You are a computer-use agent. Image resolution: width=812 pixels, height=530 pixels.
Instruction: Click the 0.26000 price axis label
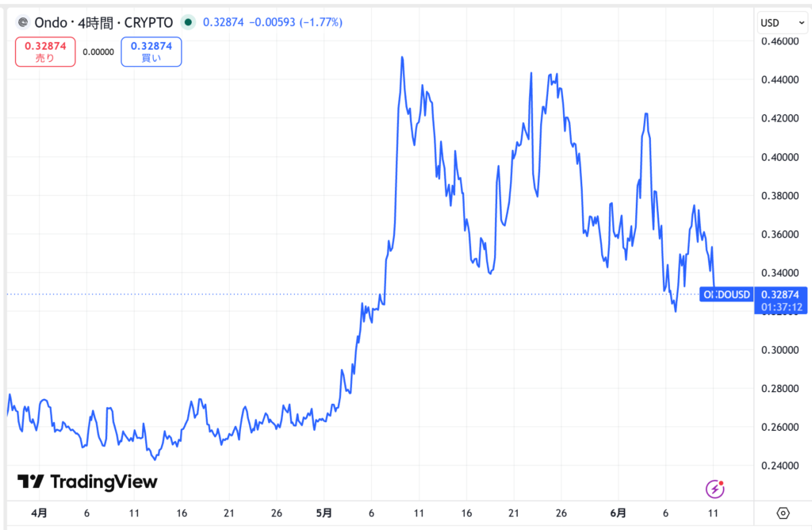coord(780,427)
